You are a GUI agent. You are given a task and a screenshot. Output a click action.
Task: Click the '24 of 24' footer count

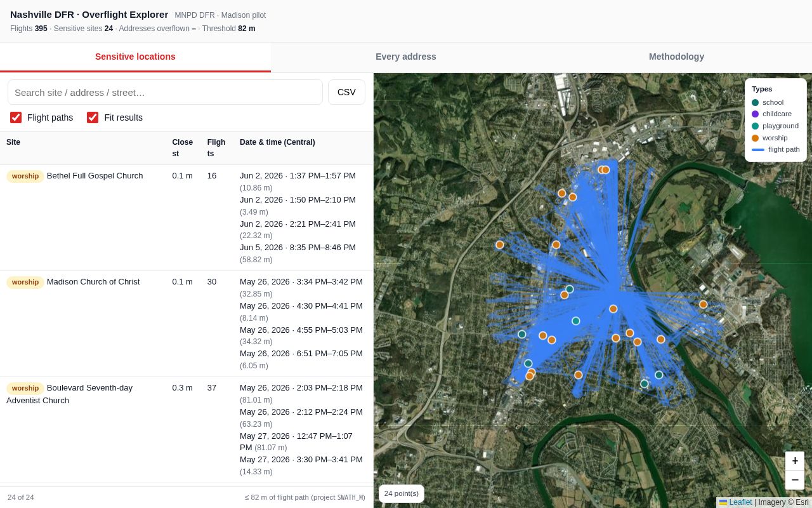21,497
